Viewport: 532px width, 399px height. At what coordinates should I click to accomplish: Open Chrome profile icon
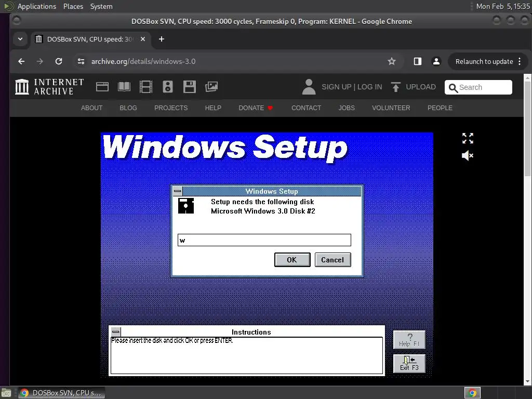(436, 61)
